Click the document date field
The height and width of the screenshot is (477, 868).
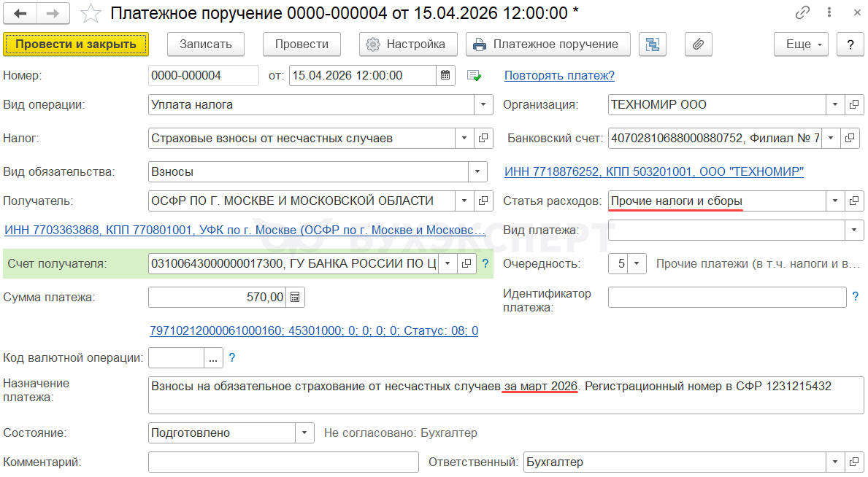(x=363, y=76)
